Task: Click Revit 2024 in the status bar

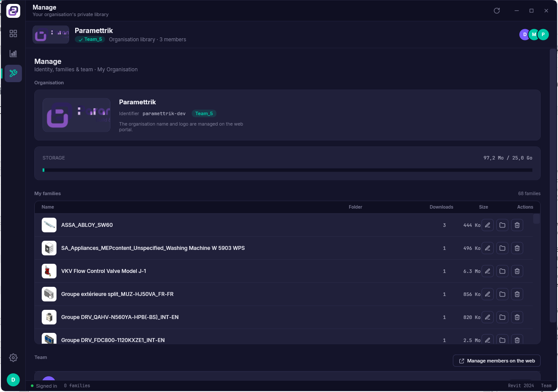Action: tap(521, 386)
